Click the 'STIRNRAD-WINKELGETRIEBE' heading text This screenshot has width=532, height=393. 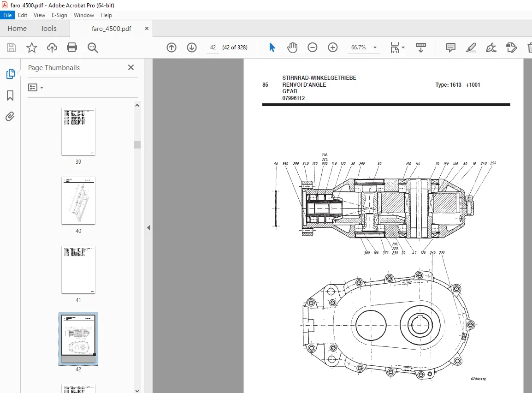click(x=319, y=77)
